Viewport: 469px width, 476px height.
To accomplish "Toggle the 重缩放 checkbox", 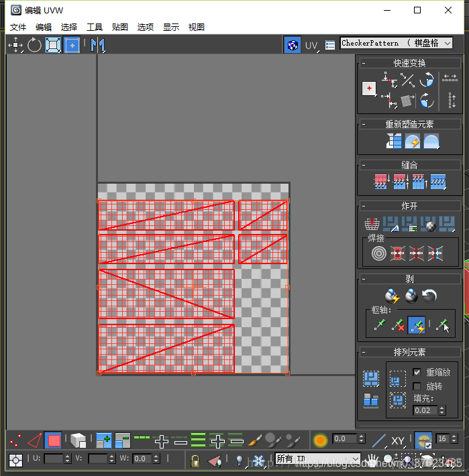I will (x=417, y=372).
